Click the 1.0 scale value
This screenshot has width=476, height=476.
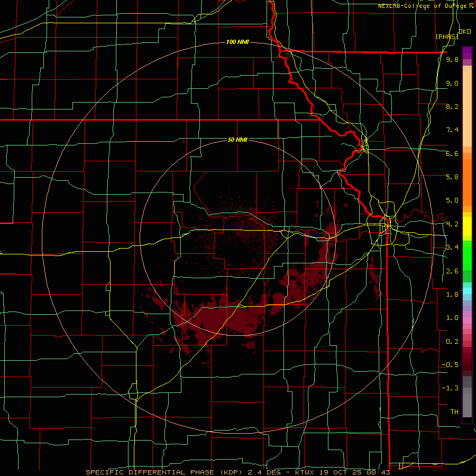452,317
